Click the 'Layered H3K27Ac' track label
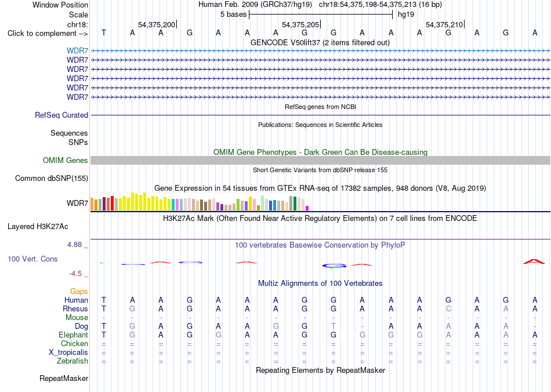 point(38,227)
